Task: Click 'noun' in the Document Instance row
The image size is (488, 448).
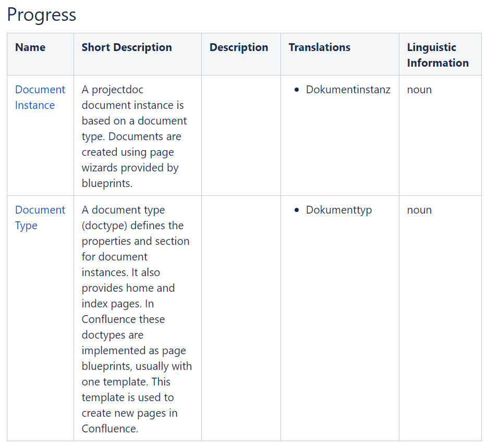Action: click(419, 90)
